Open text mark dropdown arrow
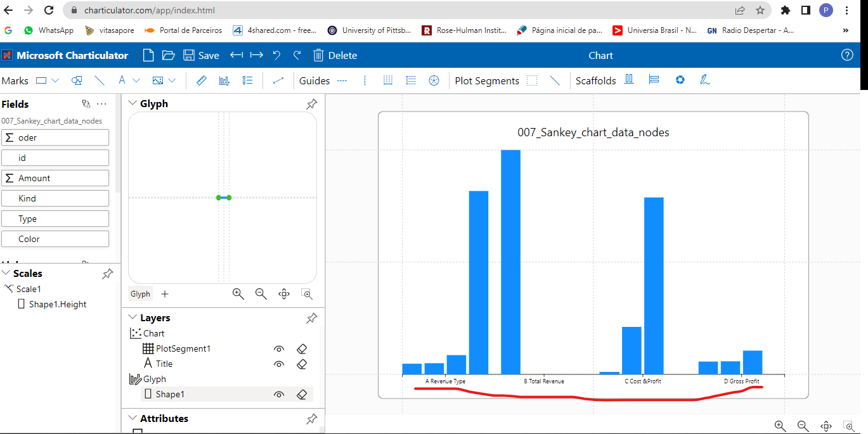 (135, 80)
